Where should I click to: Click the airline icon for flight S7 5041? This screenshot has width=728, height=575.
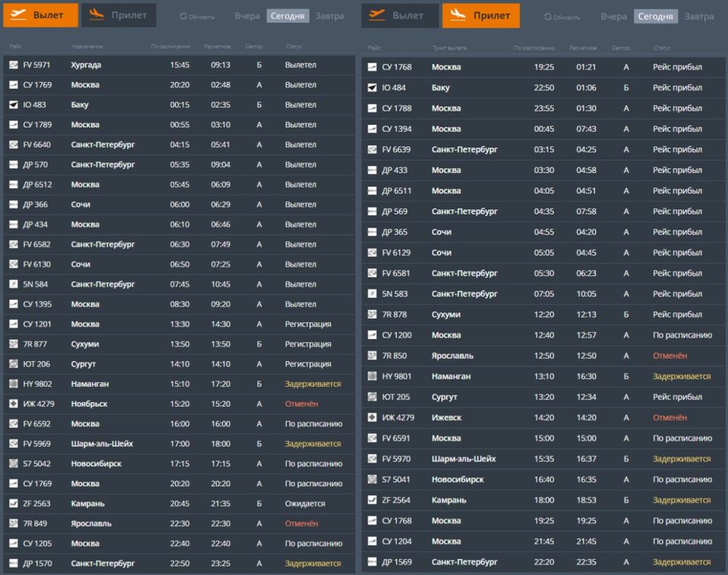coord(372,479)
